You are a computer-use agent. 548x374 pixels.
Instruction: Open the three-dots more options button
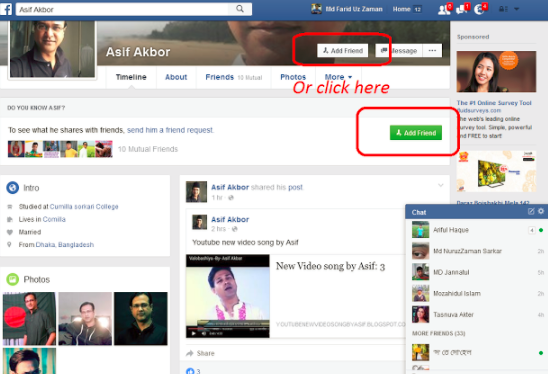tap(432, 51)
